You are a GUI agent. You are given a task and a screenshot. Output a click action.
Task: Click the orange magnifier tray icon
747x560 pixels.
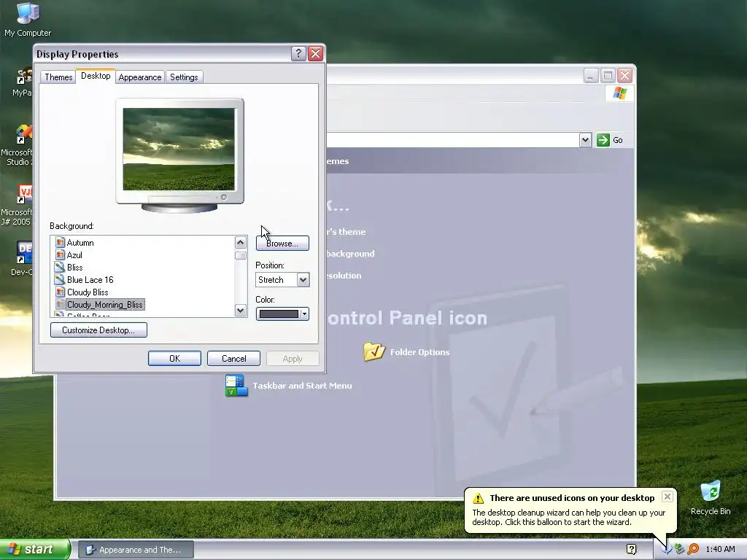(693, 550)
